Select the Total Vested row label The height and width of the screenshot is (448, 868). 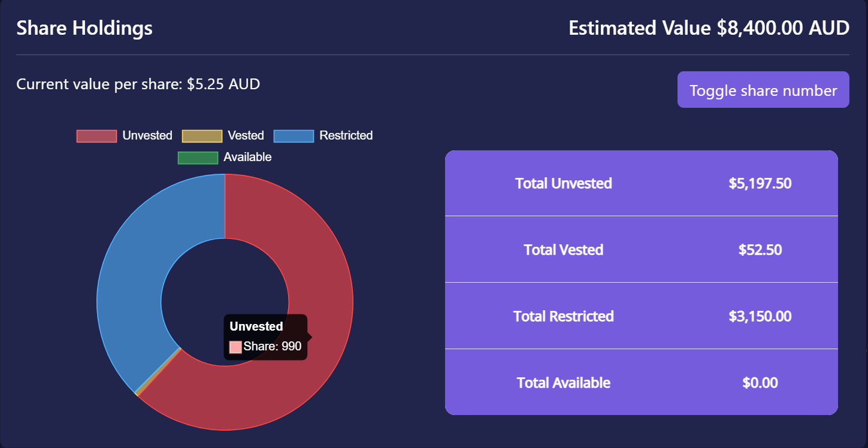pyautogui.click(x=563, y=250)
